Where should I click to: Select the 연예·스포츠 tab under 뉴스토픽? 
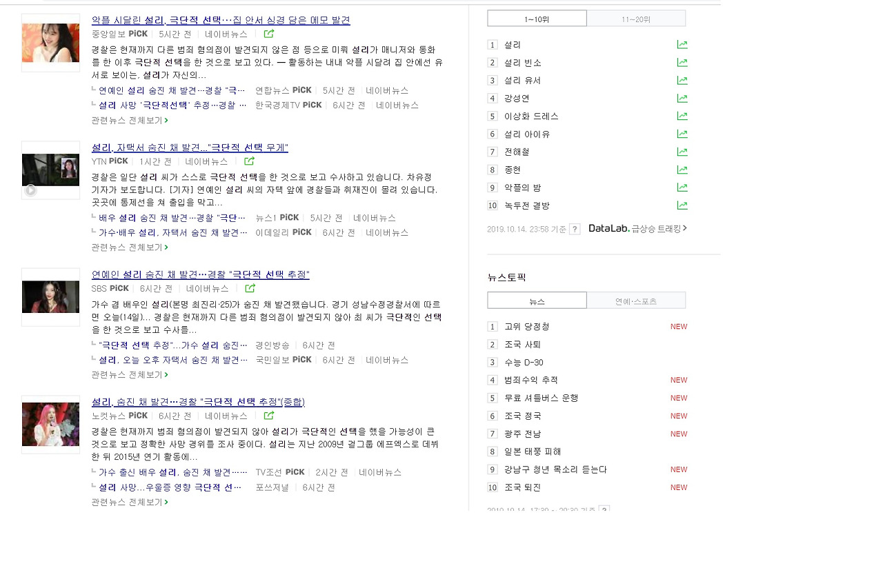[636, 301]
